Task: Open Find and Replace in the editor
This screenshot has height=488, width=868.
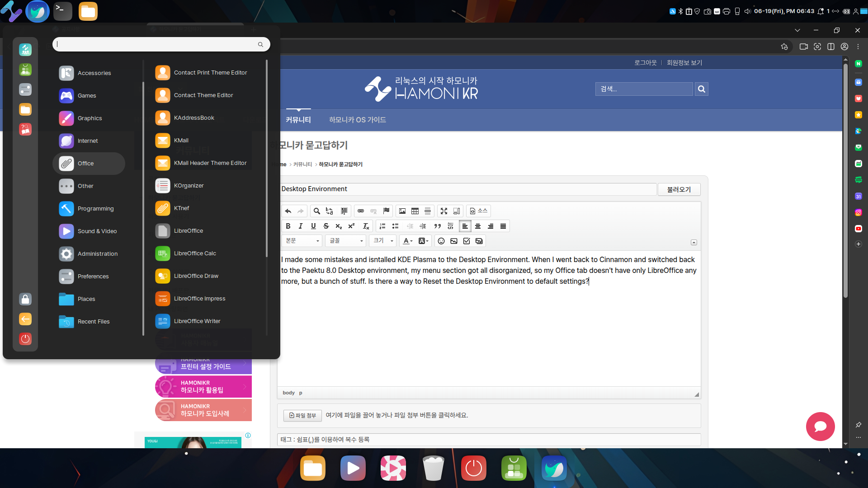Action: pyautogui.click(x=330, y=211)
